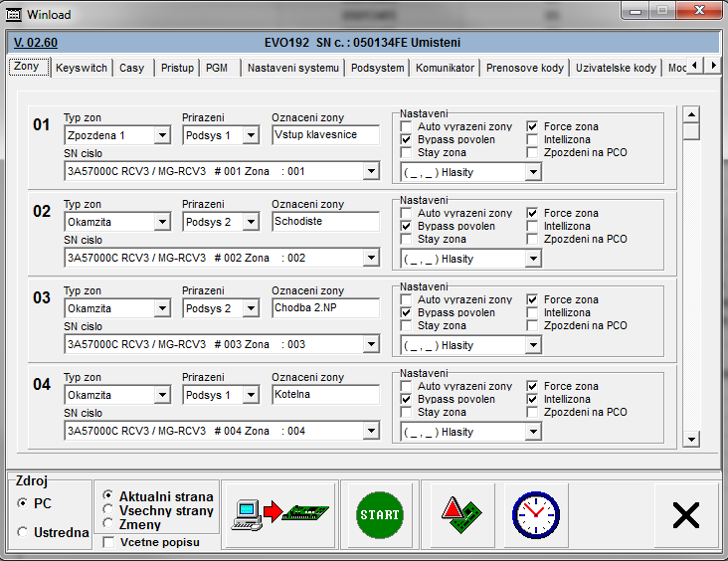728x561 pixels.
Task: Uncheck Bypass povolen for zone 02
Action: [407, 227]
